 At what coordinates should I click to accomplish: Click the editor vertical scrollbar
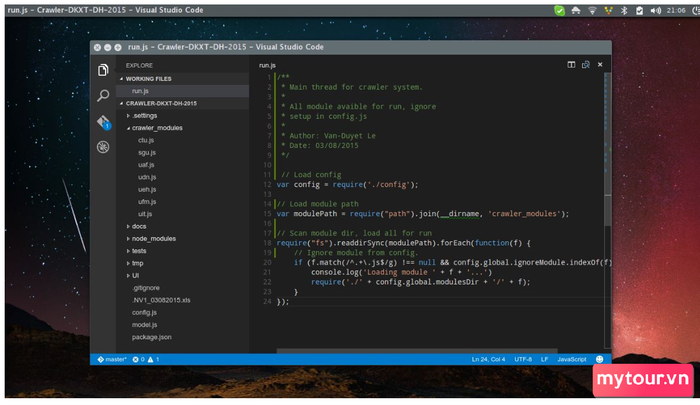(608, 210)
